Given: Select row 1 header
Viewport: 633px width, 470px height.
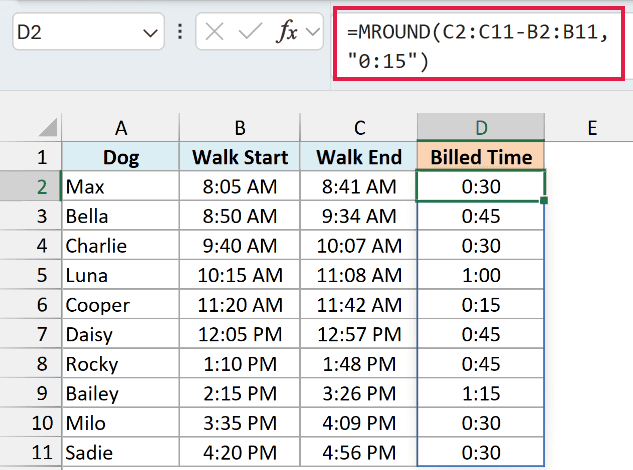Looking at the screenshot, I should [31, 157].
